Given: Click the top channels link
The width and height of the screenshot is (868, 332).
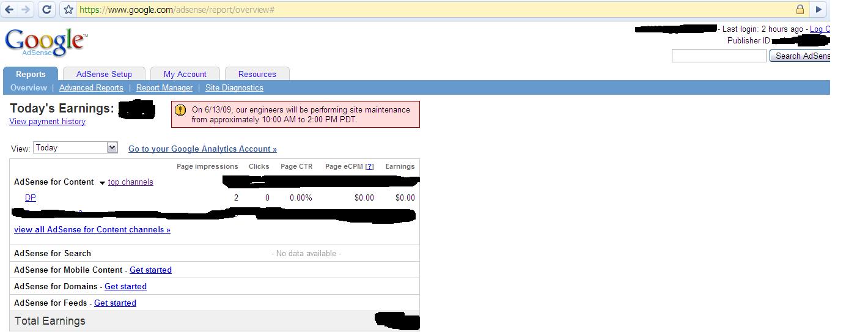Looking at the screenshot, I should tap(131, 182).
